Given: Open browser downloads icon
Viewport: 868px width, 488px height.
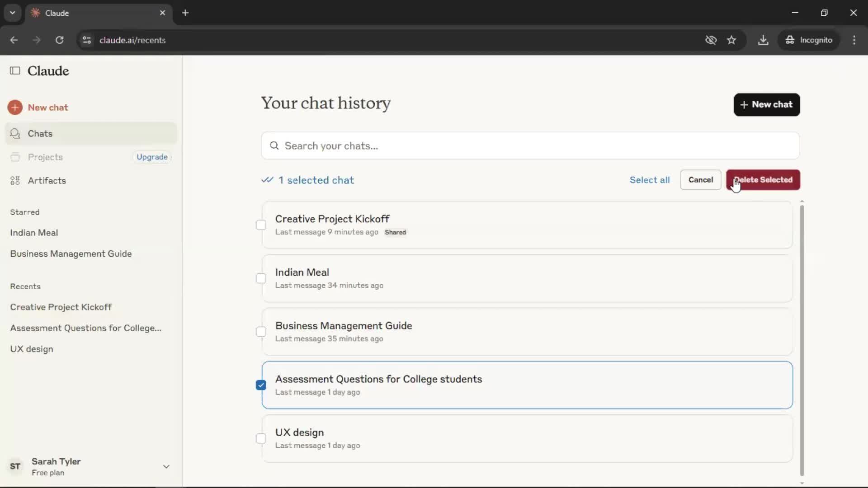Looking at the screenshot, I should pos(763,40).
